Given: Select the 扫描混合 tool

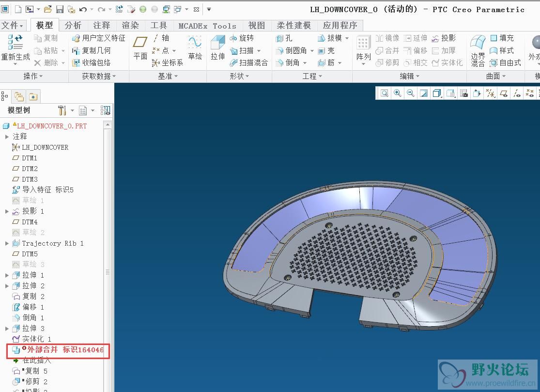Looking at the screenshot, I should point(248,63).
